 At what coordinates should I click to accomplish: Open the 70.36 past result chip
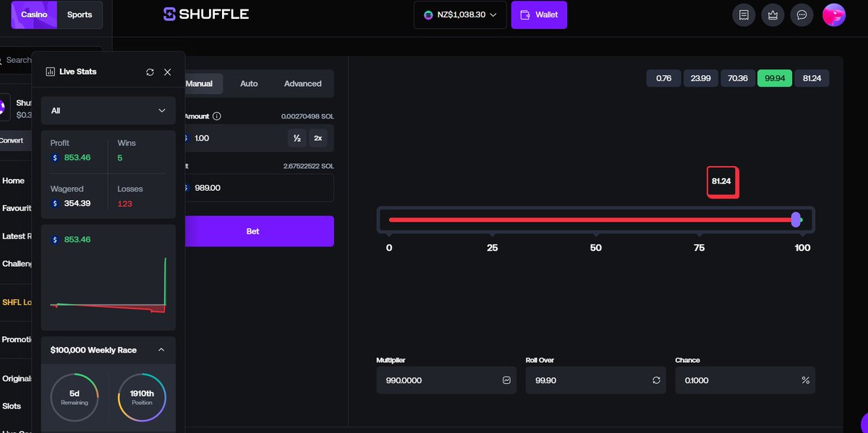(x=737, y=78)
